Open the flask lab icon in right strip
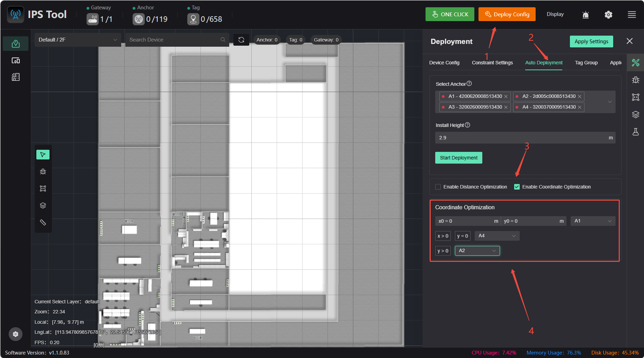This screenshot has width=644, height=358. pos(636,132)
